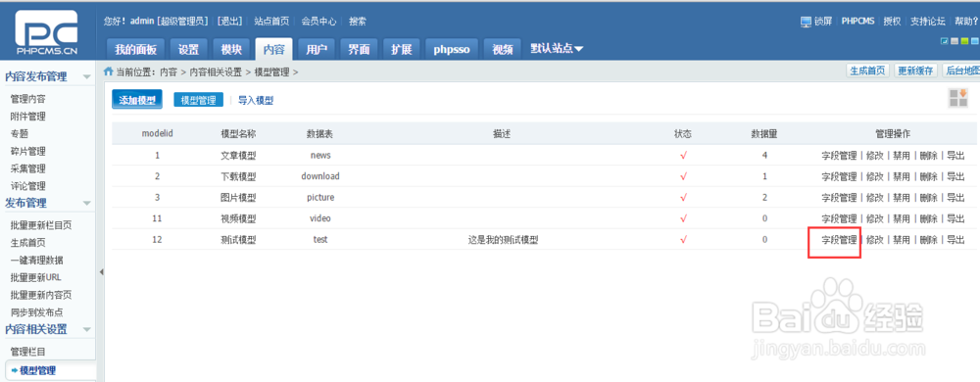Click the 授权 link in header

point(892,22)
